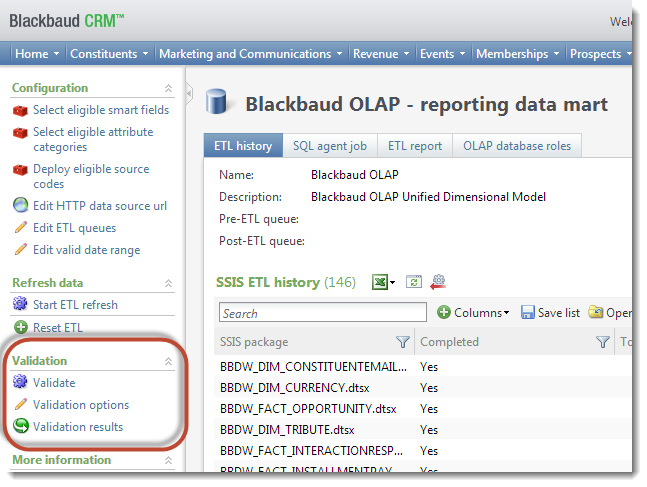This screenshot has height=487, width=647.
Task: Select the BBDW_DIM_TRIBUTE.dtsx row
Action: tap(423, 430)
